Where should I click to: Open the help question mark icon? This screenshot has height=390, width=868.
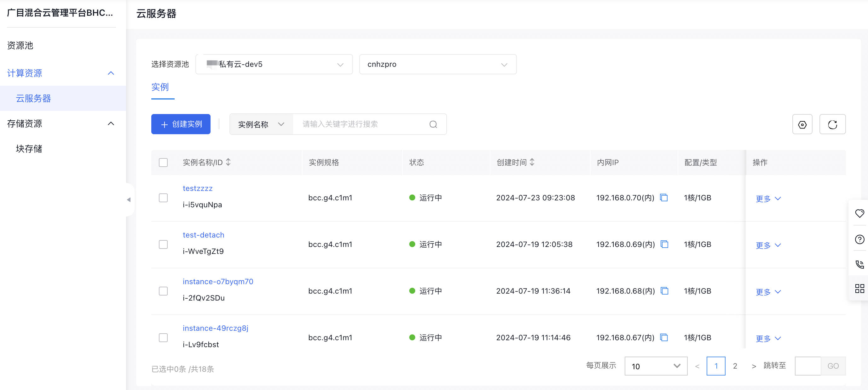pos(859,239)
